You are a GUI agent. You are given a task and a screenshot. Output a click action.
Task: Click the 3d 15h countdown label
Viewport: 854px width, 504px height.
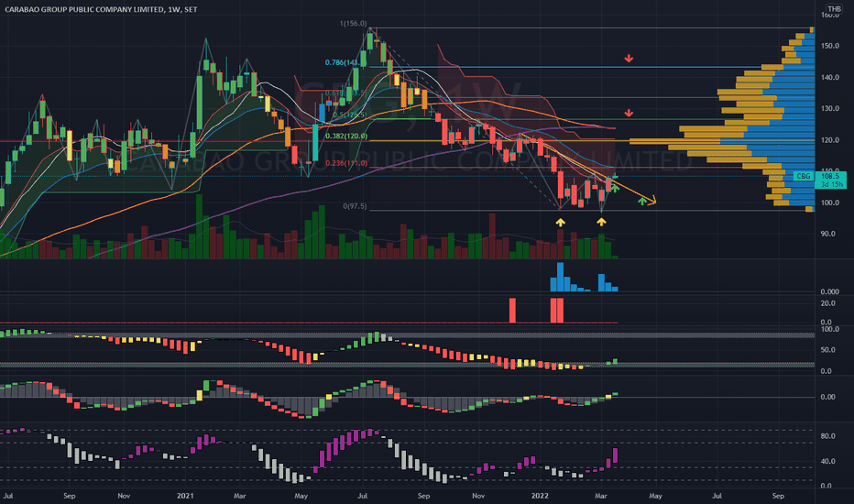(x=832, y=184)
